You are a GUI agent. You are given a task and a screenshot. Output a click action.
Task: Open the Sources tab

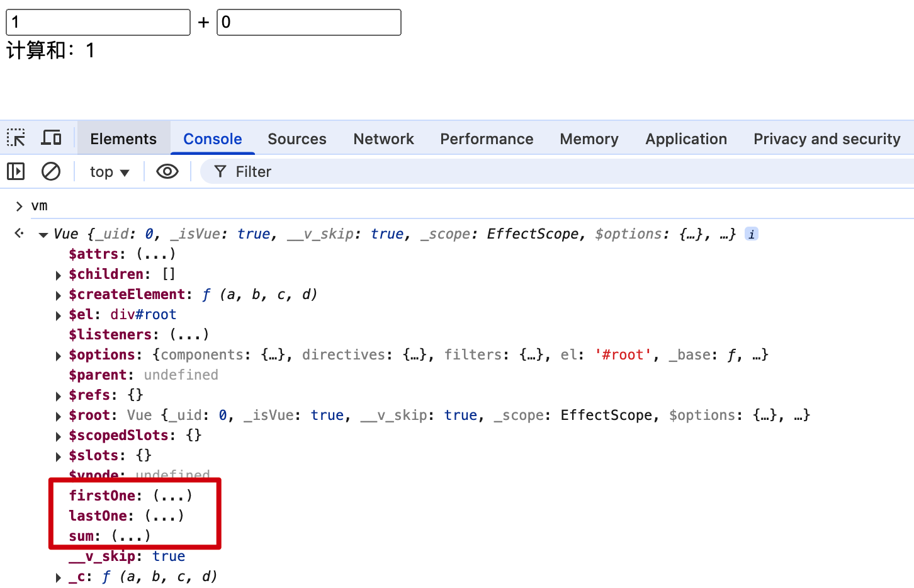(x=297, y=139)
